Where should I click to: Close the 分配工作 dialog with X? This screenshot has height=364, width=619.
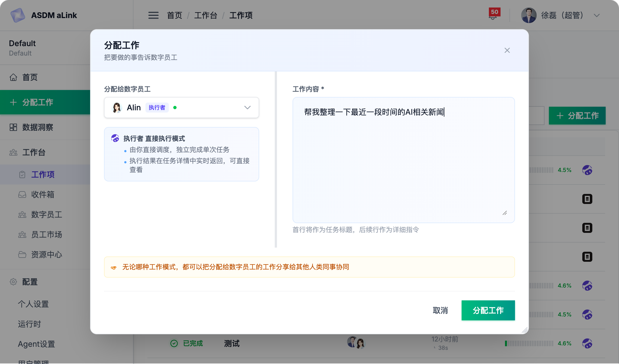(x=507, y=50)
